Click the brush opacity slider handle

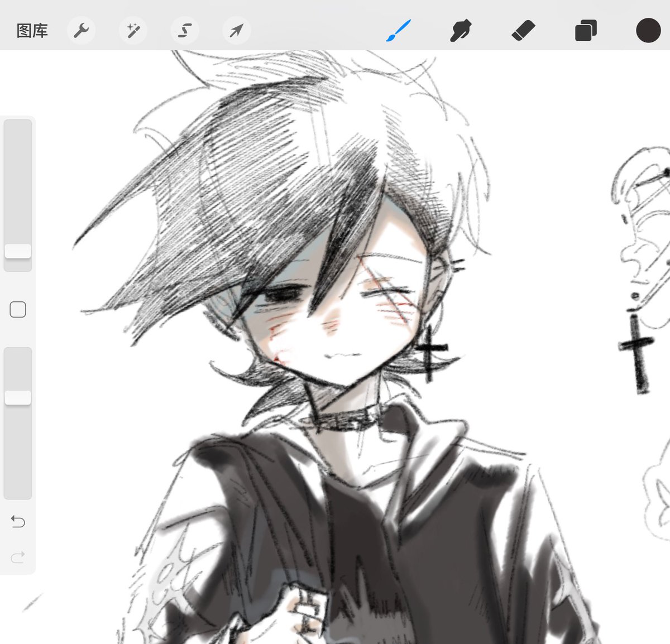[x=18, y=397]
